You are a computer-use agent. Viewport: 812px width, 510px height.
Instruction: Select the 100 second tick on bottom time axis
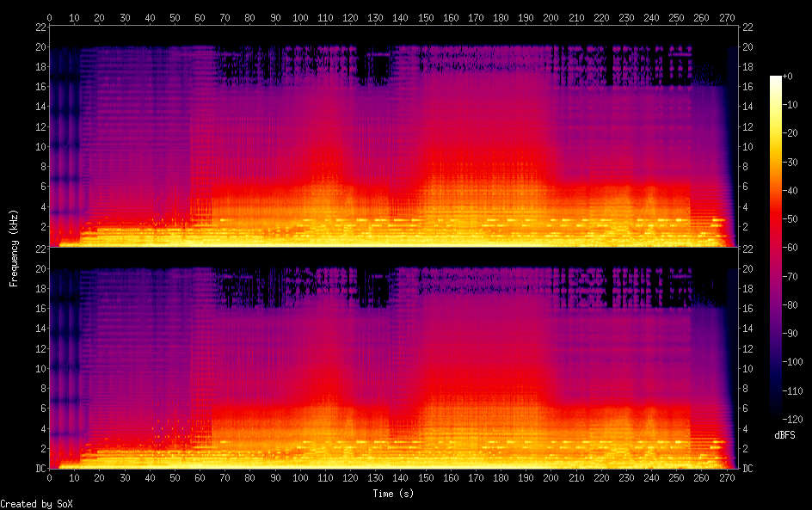coord(300,478)
